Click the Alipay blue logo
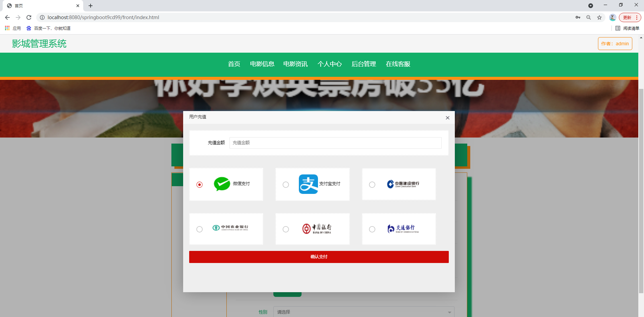The height and width of the screenshot is (317, 644). pyautogui.click(x=308, y=184)
